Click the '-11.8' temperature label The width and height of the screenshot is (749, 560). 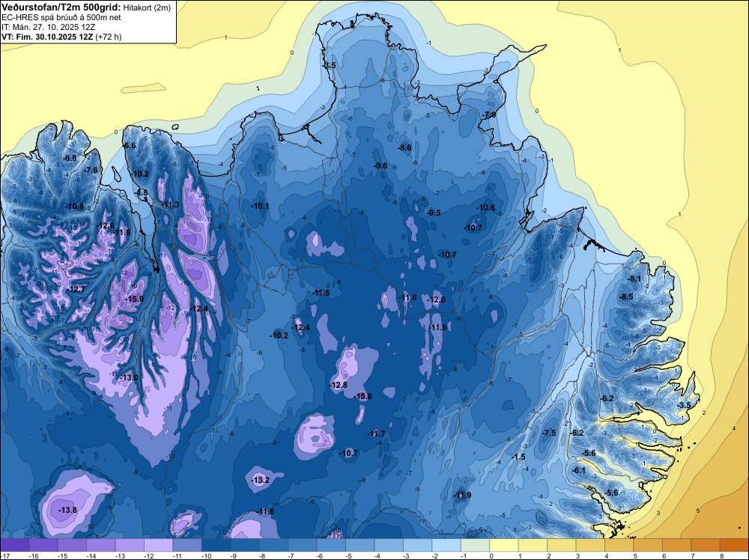pyautogui.click(x=121, y=232)
